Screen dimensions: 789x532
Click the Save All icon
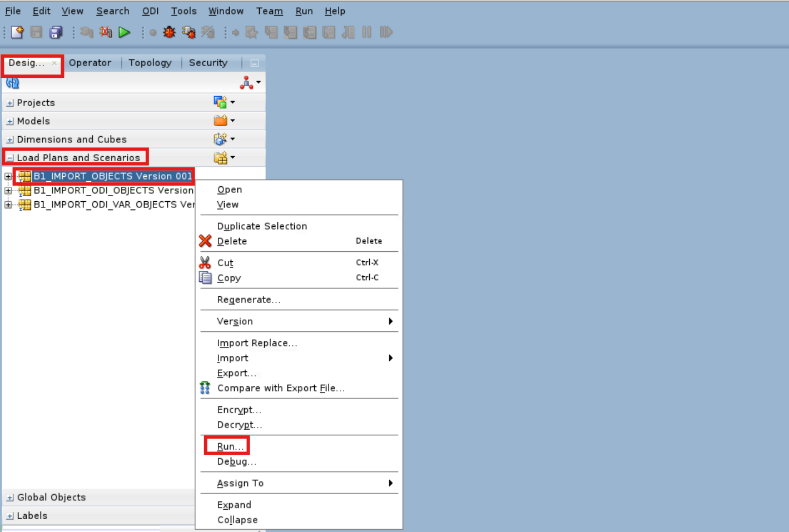pyautogui.click(x=56, y=32)
